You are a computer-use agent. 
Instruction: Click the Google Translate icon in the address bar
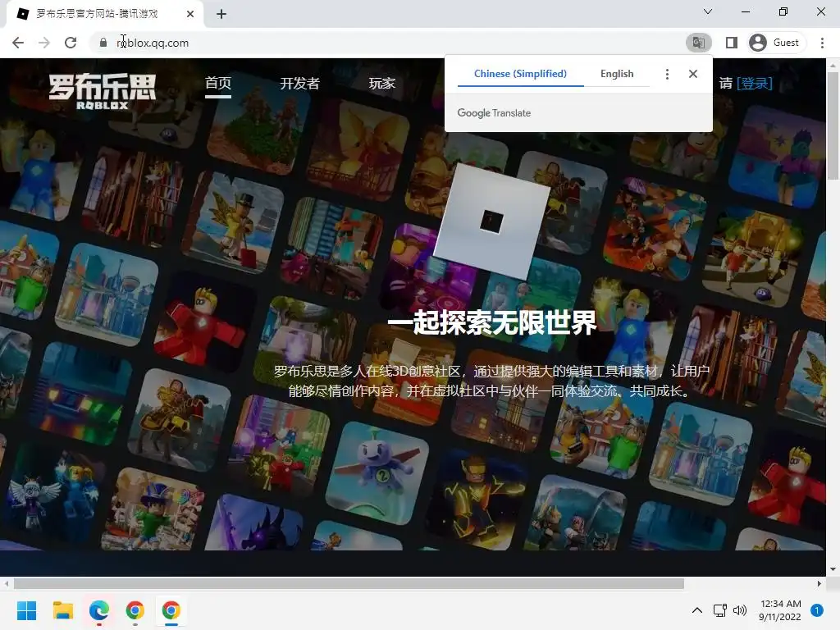click(699, 43)
